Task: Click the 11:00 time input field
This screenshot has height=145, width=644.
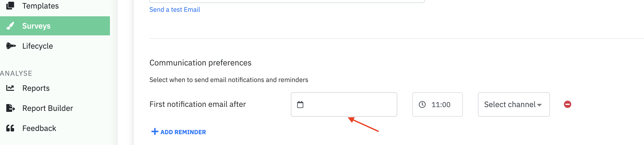Action: click(x=441, y=105)
